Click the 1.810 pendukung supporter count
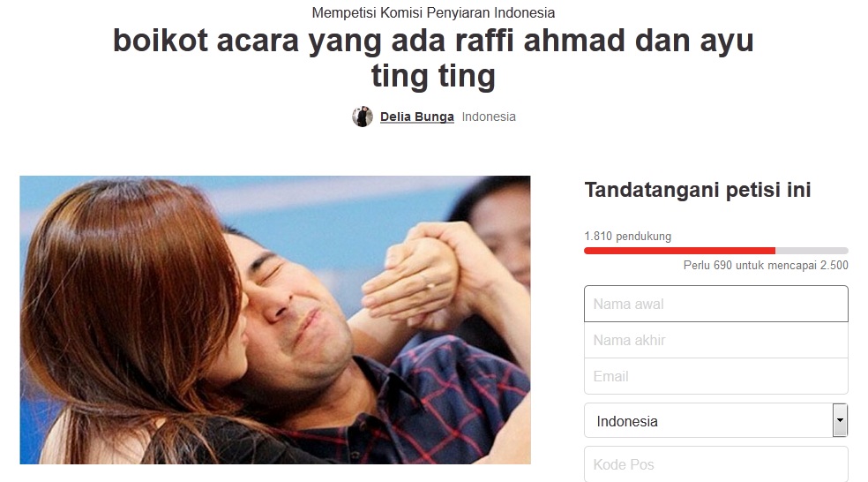The width and height of the screenshot is (868, 482). (x=628, y=236)
